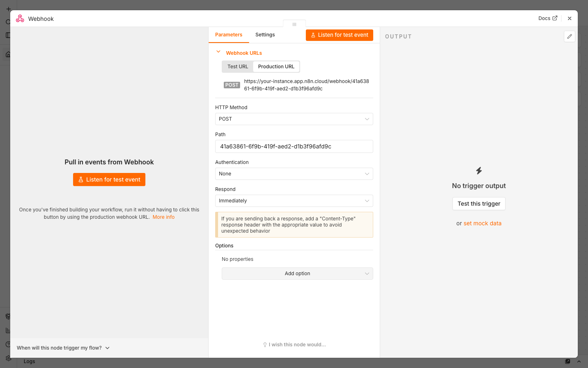Open the More info link
Image resolution: width=588 pixels, height=368 pixels.
(x=164, y=217)
